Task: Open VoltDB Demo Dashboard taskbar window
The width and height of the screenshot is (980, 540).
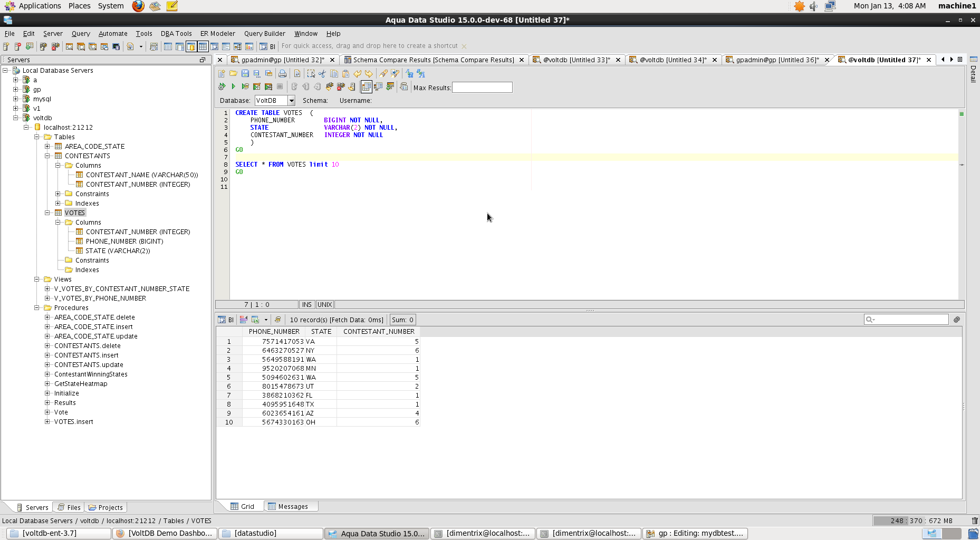Action: (165, 533)
